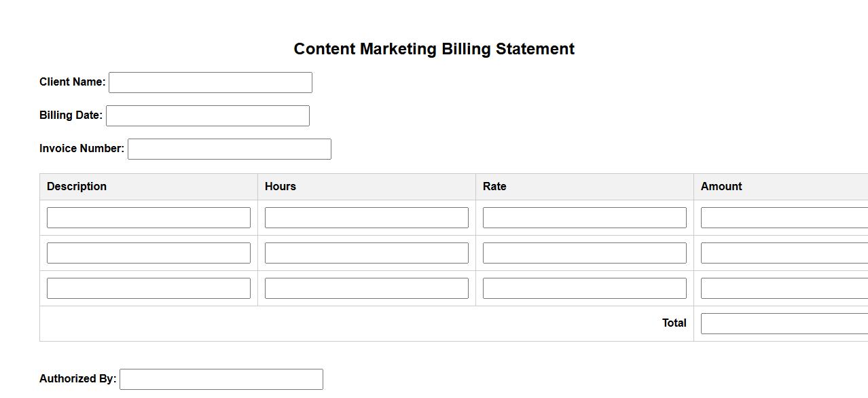Focus the Billing Date field

point(208,115)
